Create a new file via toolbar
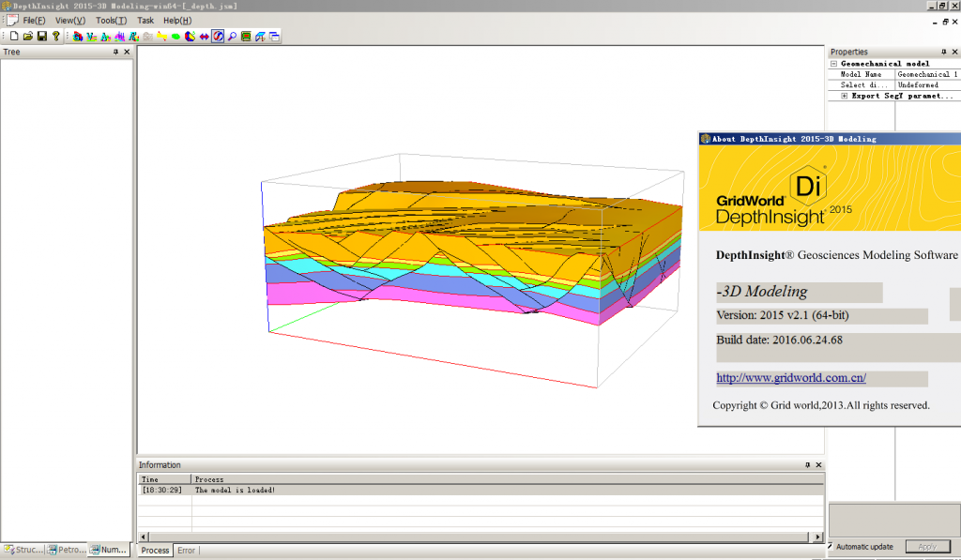This screenshot has width=961, height=560. click(x=14, y=37)
